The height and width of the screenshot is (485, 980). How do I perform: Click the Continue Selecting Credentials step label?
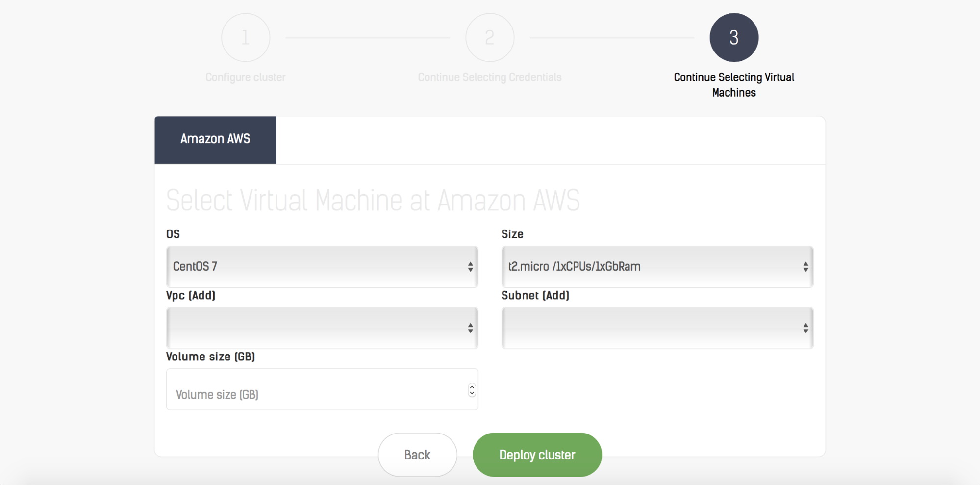tap(490, 77)
